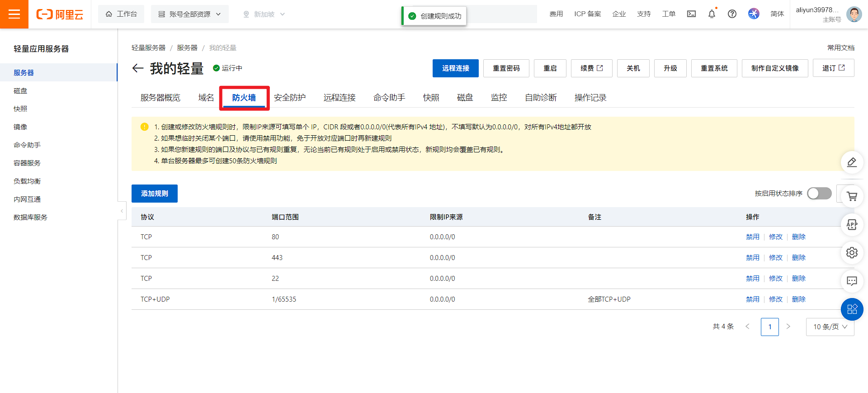Open the hamburger main menu
Viewport: 868px width, 393px height.
coord(14,14)
